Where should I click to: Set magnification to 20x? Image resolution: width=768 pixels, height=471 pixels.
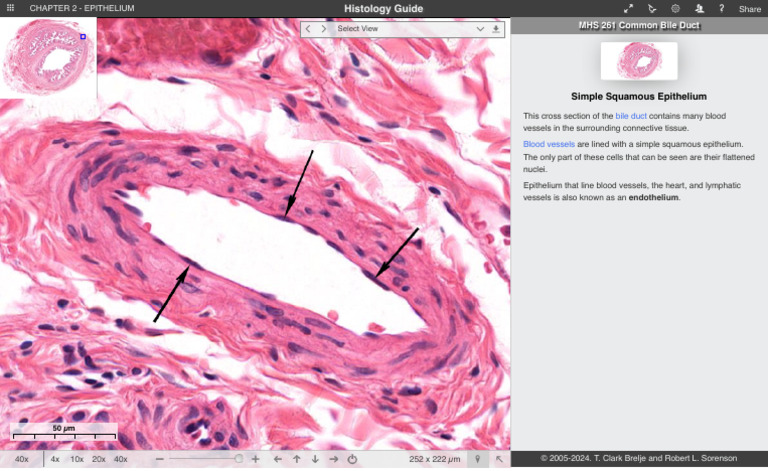pos(98,459)
